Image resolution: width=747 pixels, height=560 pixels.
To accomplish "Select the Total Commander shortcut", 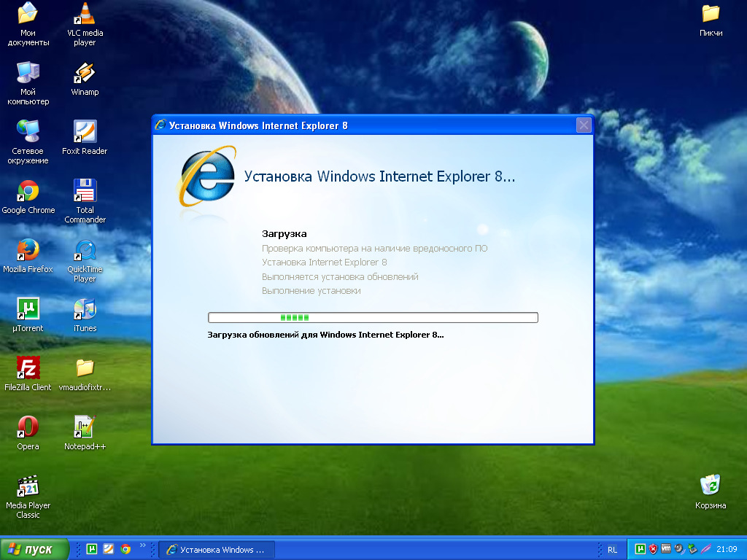I will click(85, 201).
